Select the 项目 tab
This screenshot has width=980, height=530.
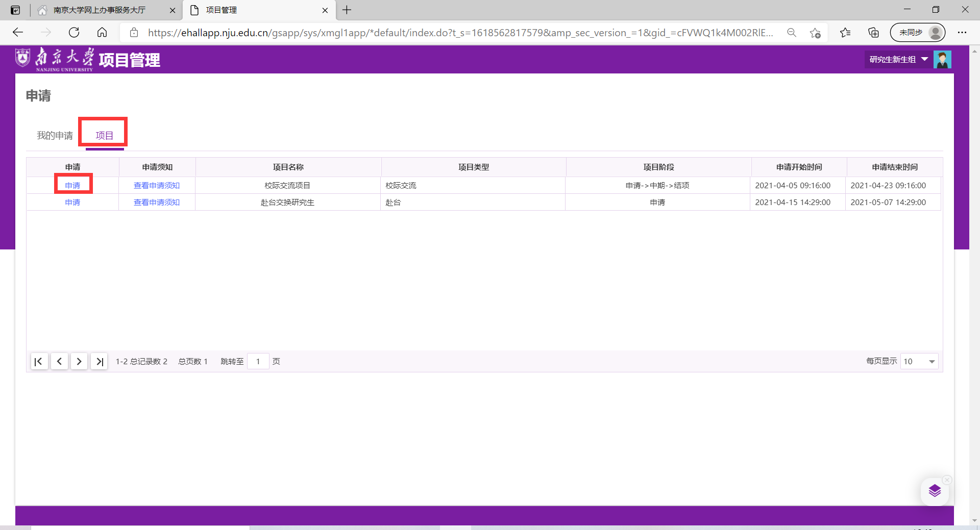[105, 135]
